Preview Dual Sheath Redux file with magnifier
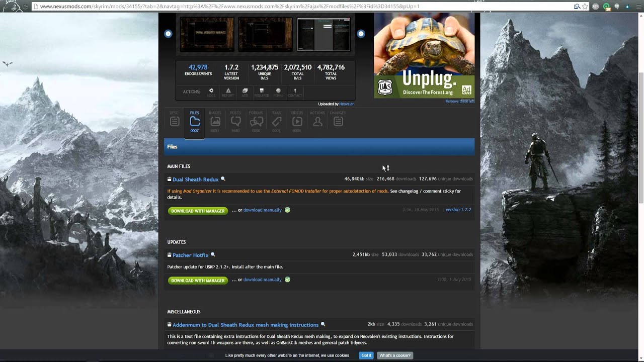 coord(223,179)
